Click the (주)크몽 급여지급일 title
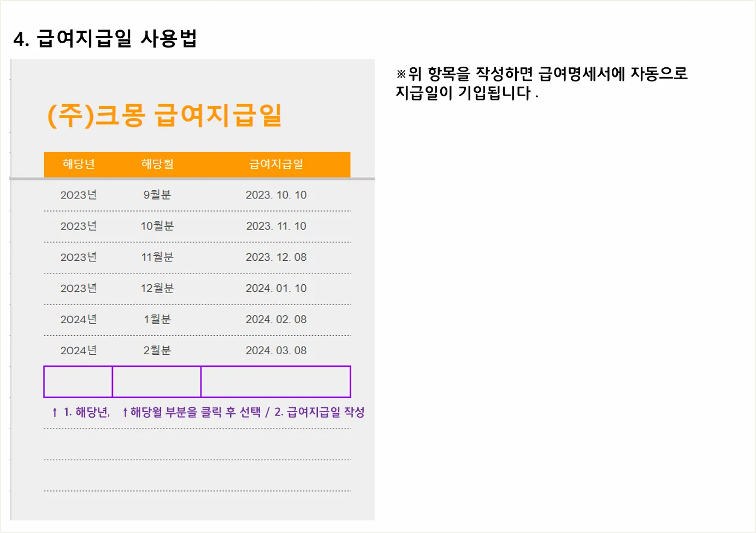This screenshot has width=756, height=533. (164, 115)
